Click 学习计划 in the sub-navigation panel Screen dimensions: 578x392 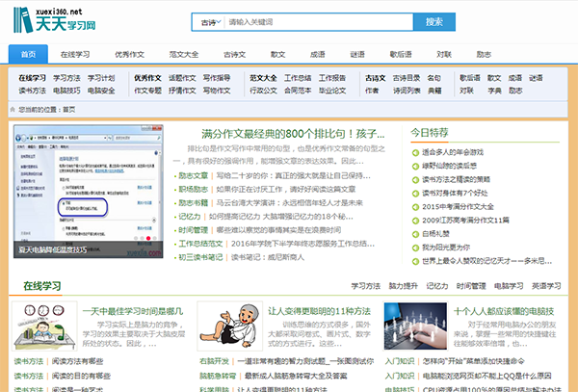click(101, 78)
